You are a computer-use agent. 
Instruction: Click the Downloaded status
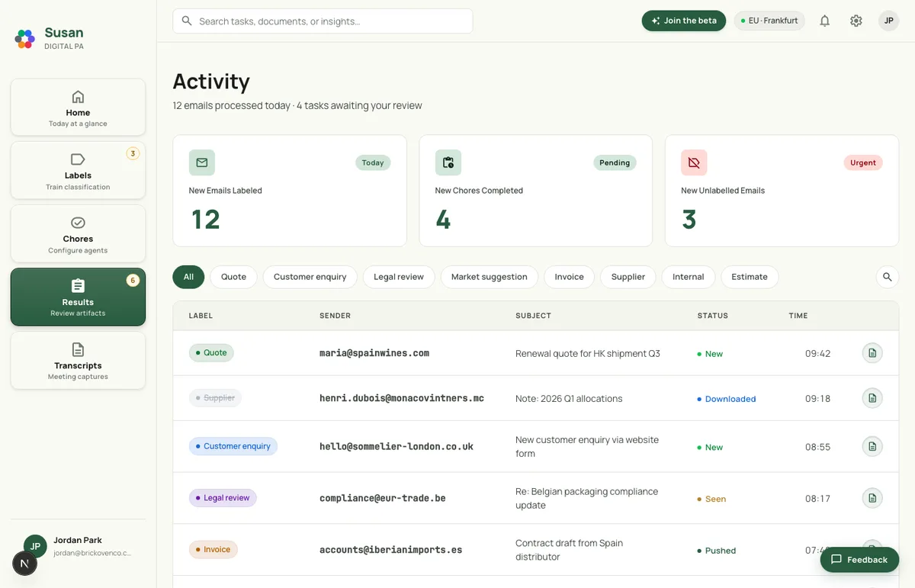tap(726, 399)
